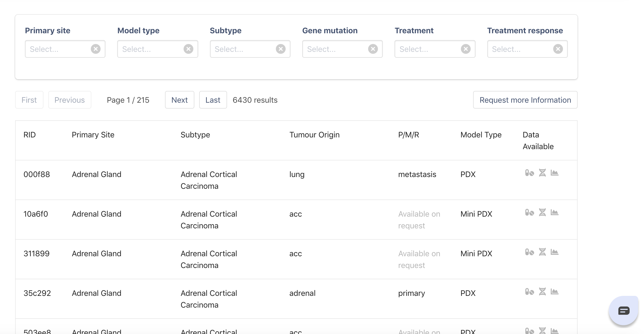Click the Primary site select field
The height and width of the screenshot is (334, 644).
(58, 49)
